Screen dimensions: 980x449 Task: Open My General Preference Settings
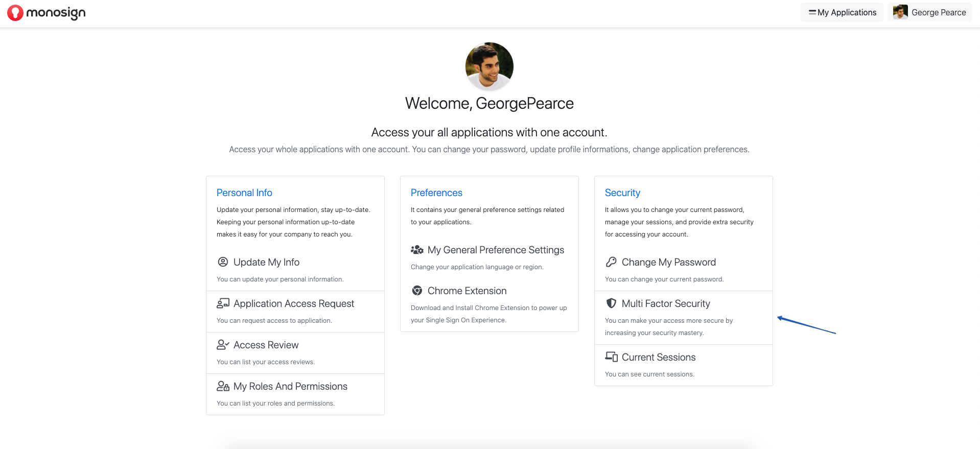(x=496, y=250)
